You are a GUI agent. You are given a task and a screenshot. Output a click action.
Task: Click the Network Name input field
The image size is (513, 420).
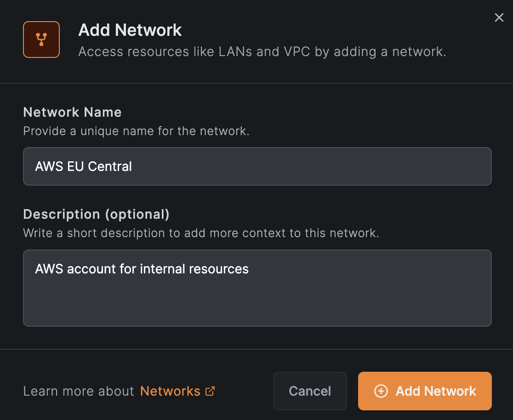coord(257,166)
